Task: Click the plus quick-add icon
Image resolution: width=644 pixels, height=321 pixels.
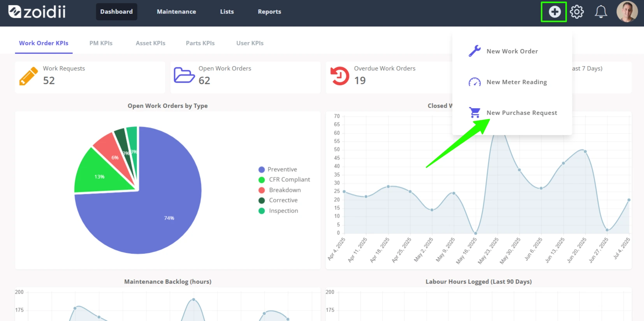Action: pyautogui.click(x=554, y=12)
